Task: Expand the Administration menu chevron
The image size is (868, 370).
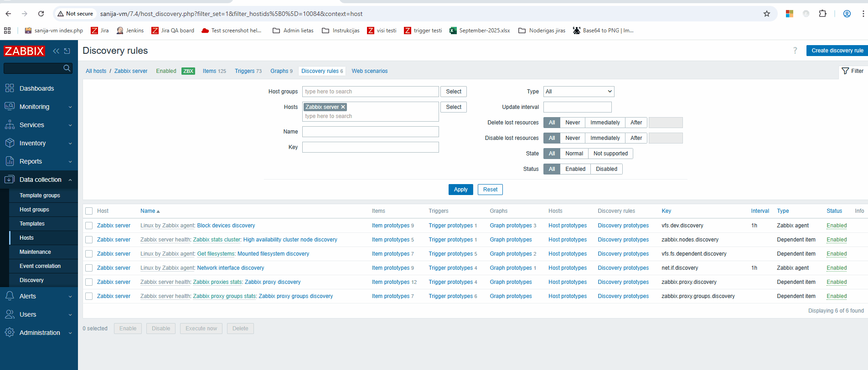Action: (x=70, y=333)
